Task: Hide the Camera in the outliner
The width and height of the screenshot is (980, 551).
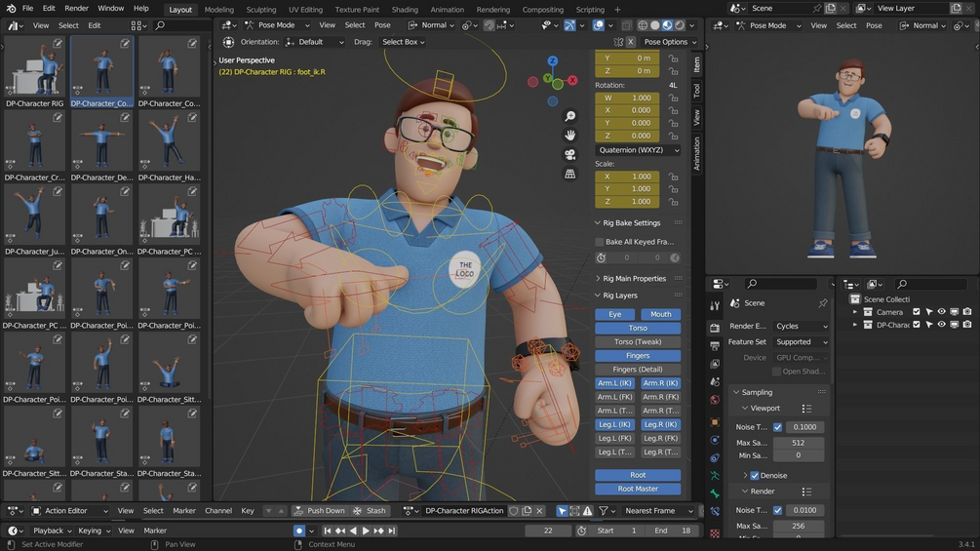Action: coord(941,312)
